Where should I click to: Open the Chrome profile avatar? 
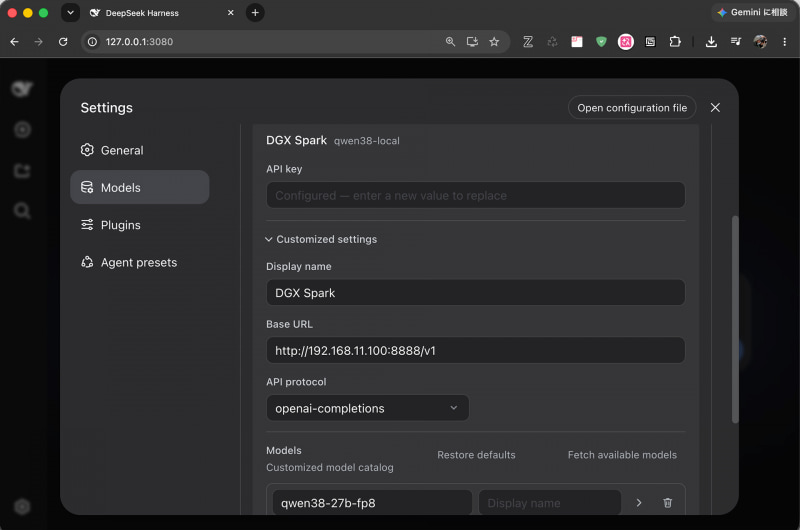[760, 42]
